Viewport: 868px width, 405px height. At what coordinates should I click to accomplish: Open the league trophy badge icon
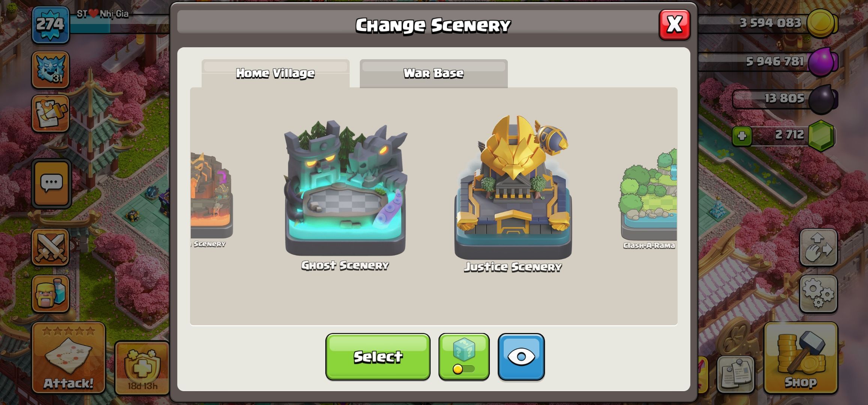pyautogui.click(x=50, y=70)
